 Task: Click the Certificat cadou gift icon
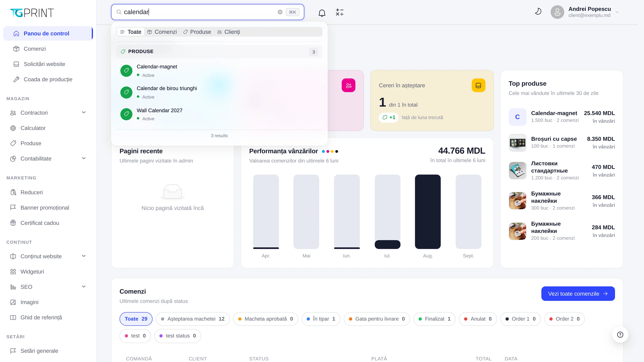pos(13,223)
